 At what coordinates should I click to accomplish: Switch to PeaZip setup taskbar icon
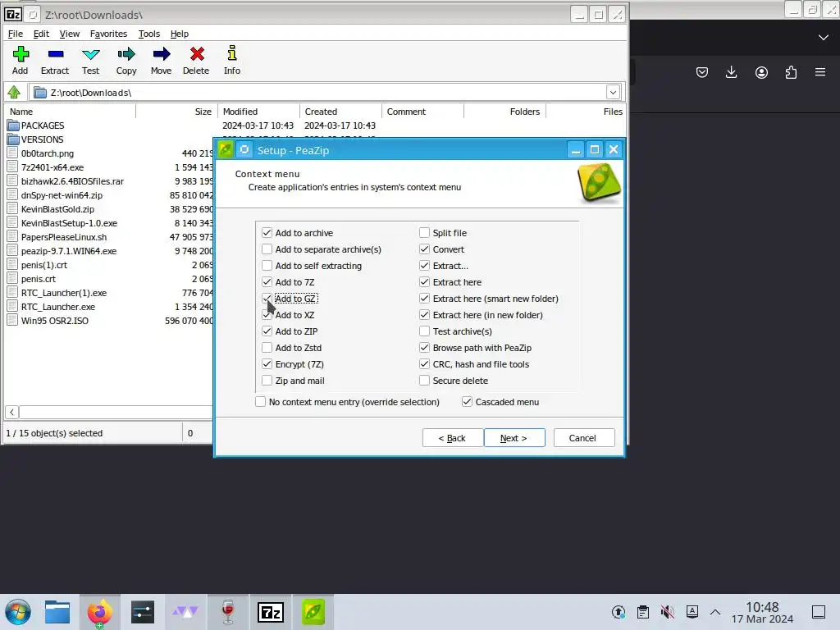pyautogui.click(x=313, y=612)
